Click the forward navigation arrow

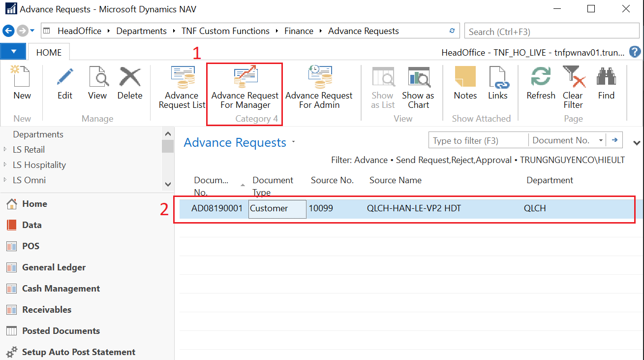coord(22,31)
